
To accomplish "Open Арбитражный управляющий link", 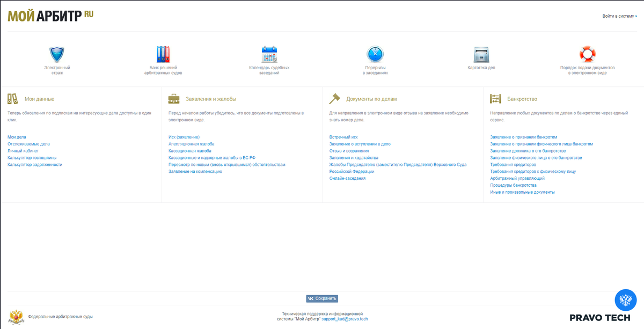I will click(517, 178).
